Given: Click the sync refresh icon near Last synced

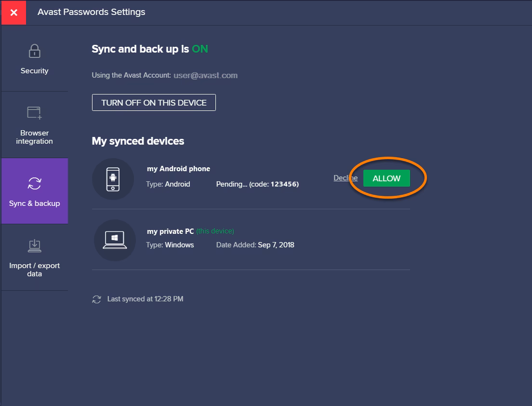Looking at the screenshot, I should (97, 299).
